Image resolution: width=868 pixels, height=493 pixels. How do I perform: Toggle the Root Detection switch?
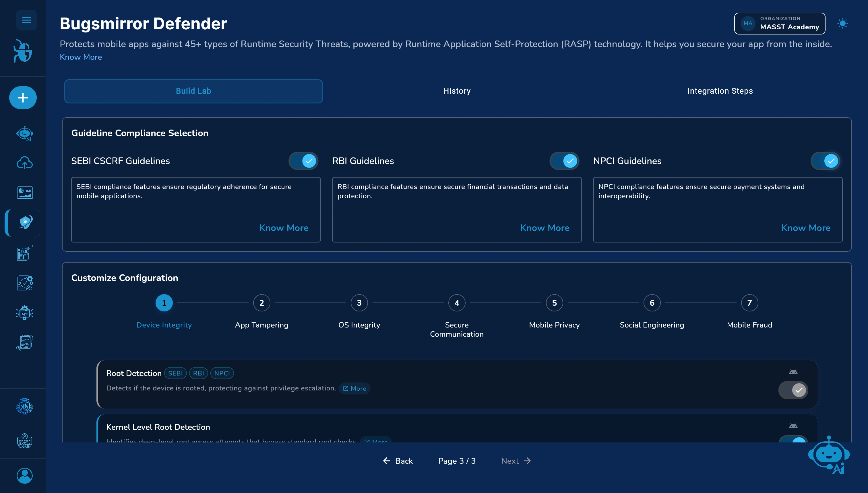793,390
